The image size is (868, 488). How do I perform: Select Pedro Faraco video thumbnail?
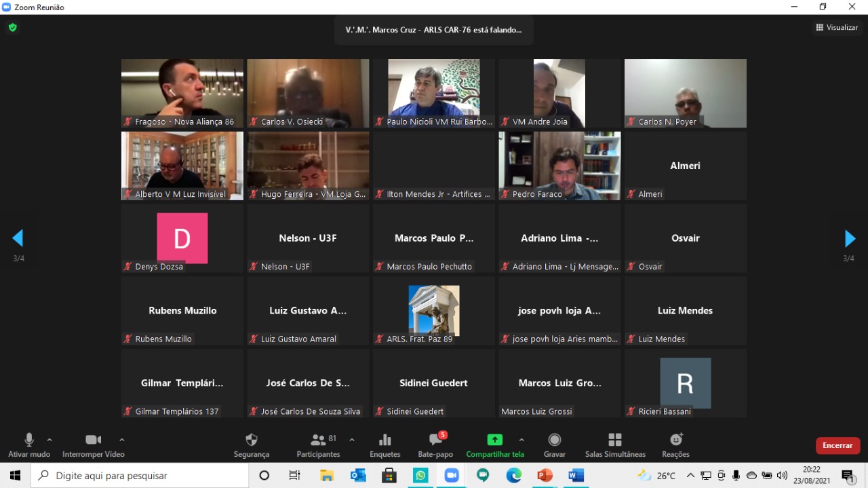tap(559, 165)
